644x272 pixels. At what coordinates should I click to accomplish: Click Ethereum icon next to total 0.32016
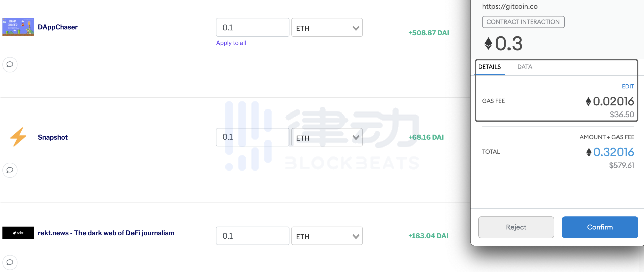click(589, 152)
